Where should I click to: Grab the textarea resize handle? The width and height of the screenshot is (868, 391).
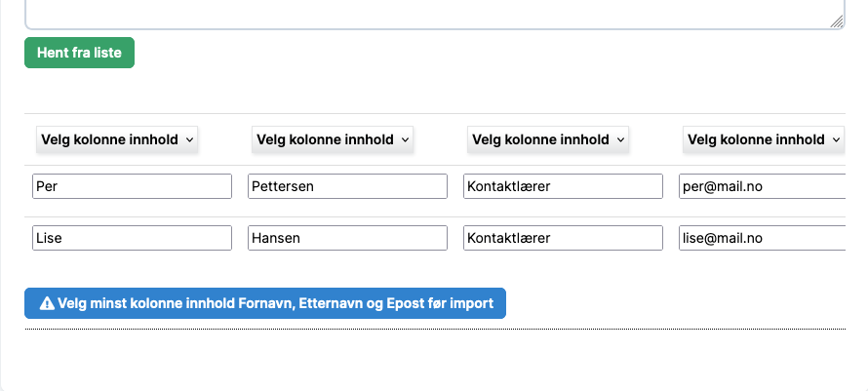coord(837,20)
